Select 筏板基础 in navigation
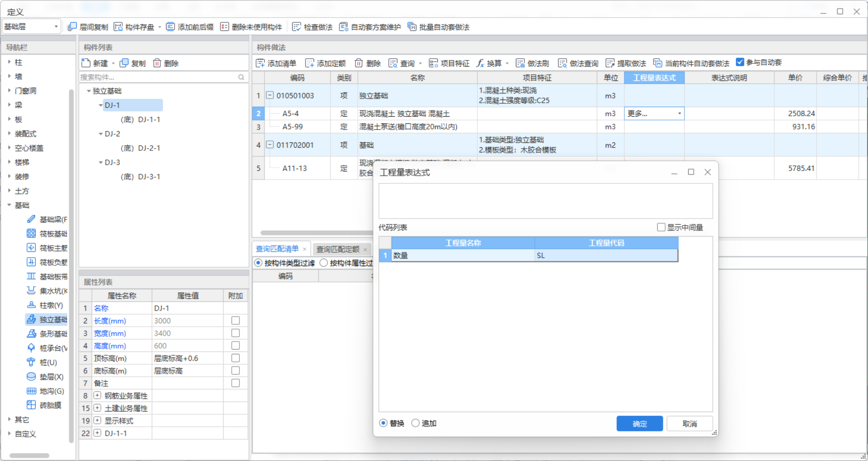This screenshot has width=868, height=461. [47, 233]
